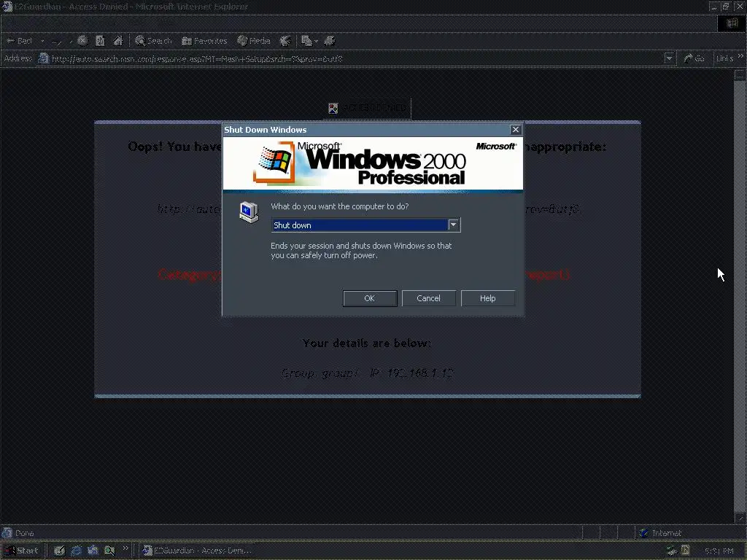Click the IE logo throbber icon

(x=731, y=23)
